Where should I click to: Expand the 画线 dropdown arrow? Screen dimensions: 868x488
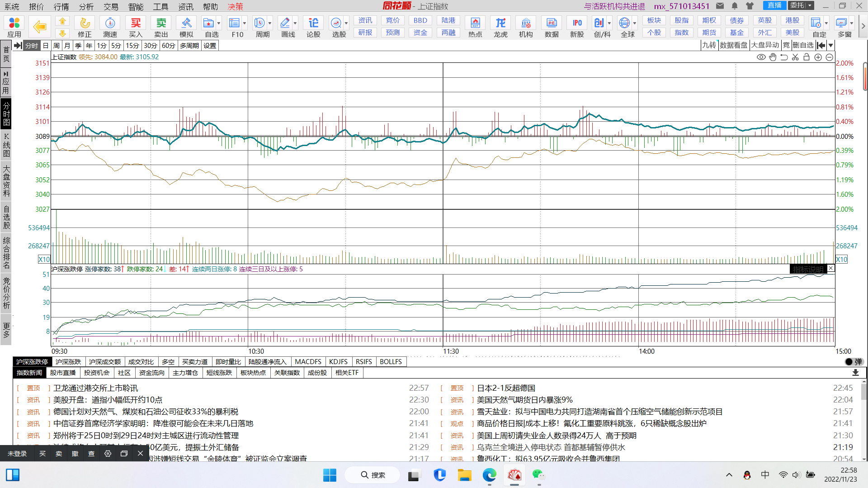click(x=295, y=23)
